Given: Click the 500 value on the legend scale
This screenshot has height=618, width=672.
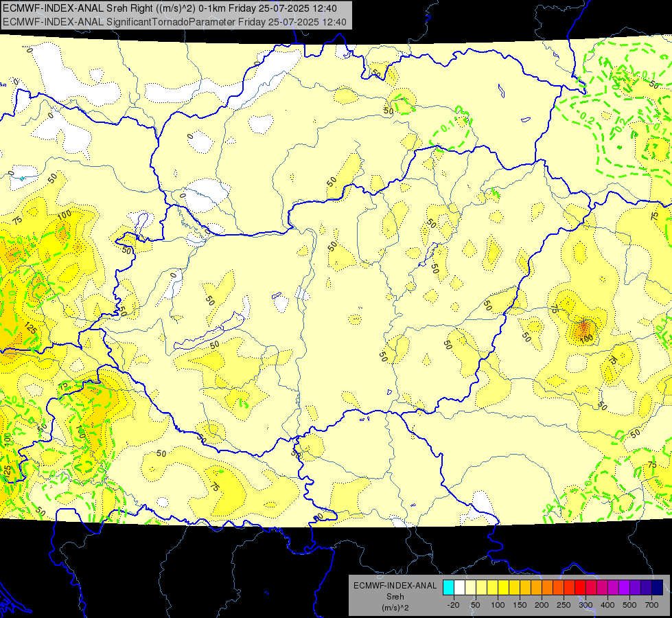Looking at the screenshot, I should pyautogui.click(x=629, y=605).
